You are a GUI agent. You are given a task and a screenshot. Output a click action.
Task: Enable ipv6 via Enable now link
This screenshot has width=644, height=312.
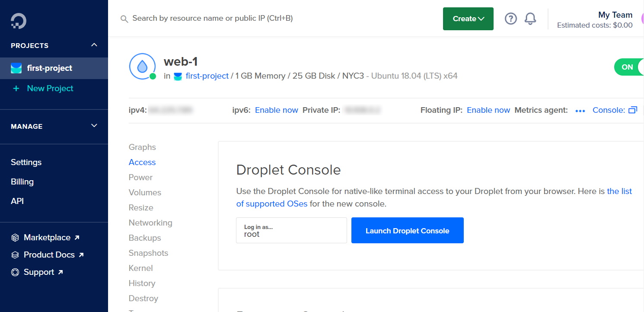click(277, 110)
